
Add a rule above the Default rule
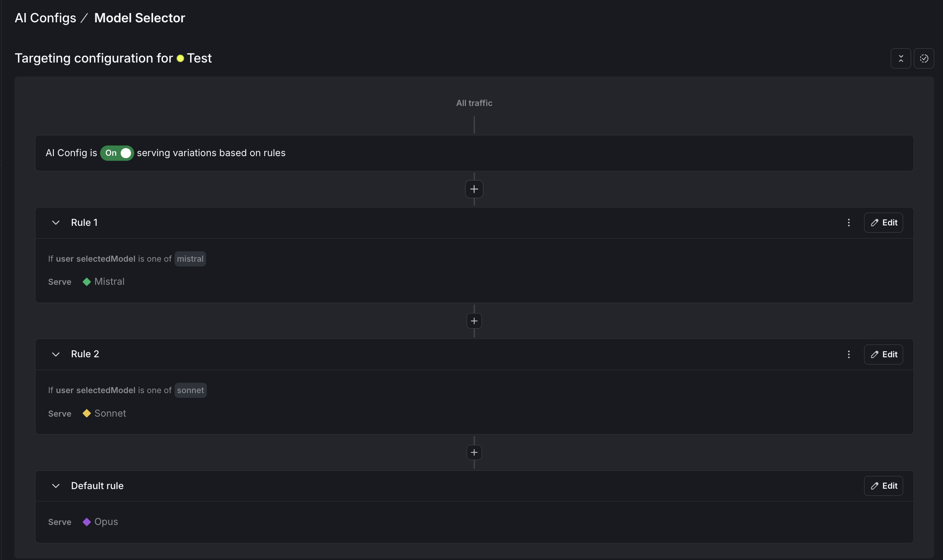point(473,452)
